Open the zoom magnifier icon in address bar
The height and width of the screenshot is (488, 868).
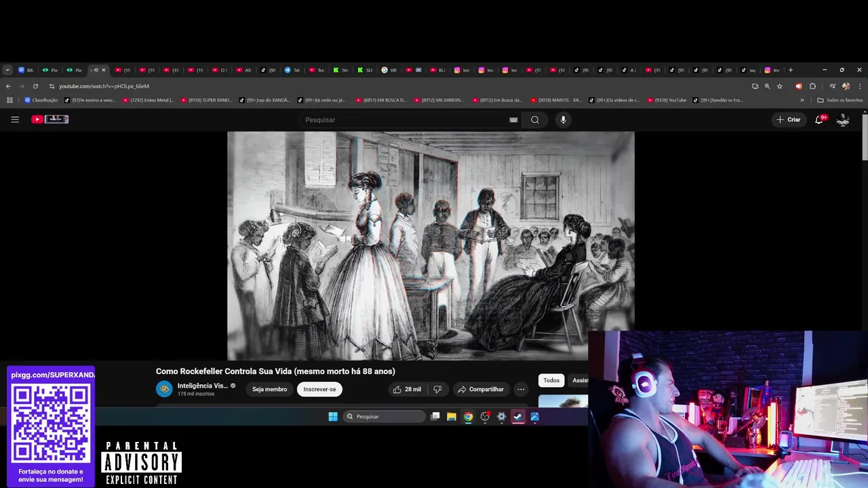tap(768, 86)
